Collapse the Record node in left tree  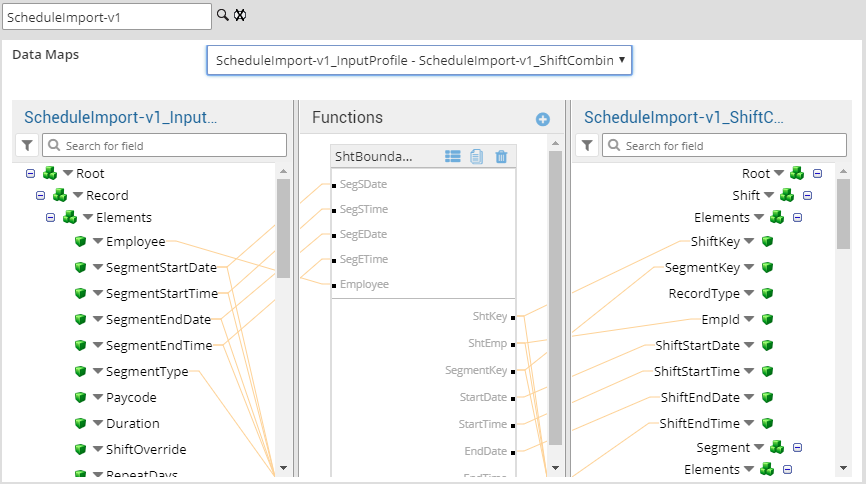point(41,196)
